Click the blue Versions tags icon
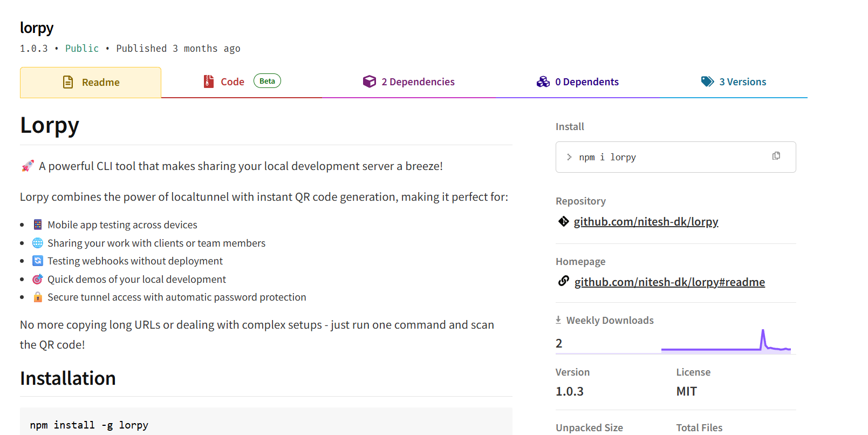868x435 pixels. [707, 81]
